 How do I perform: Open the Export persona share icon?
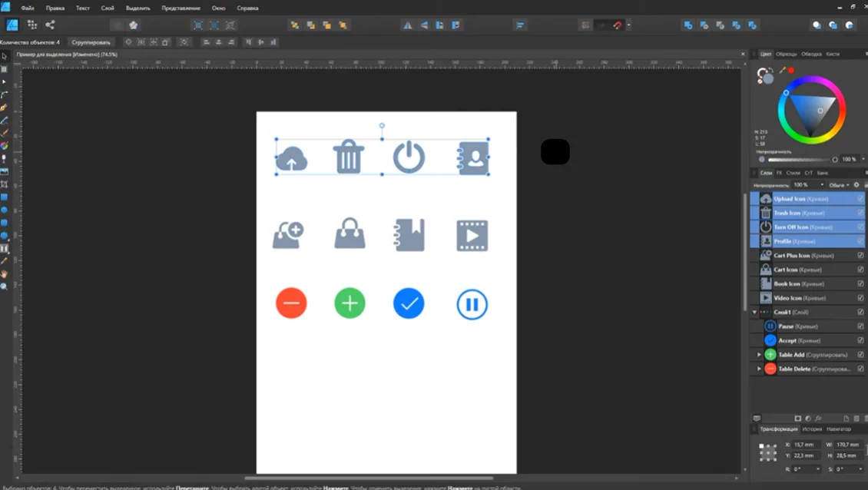50,25
